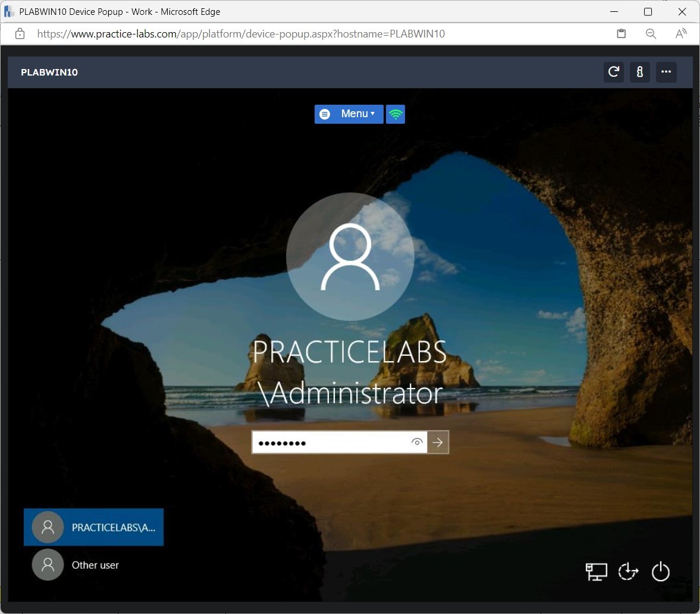Select the PRACTICELABS\Administrator account tile

[93, 527]
